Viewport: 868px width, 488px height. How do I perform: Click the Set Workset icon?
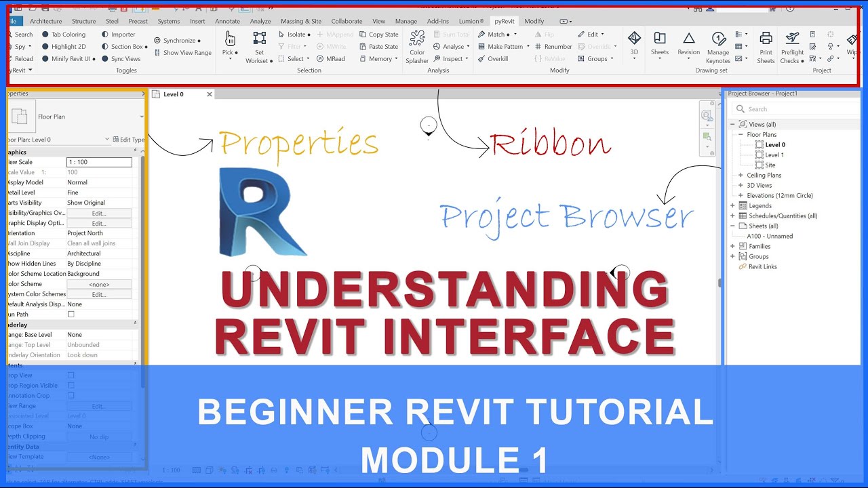258,38
